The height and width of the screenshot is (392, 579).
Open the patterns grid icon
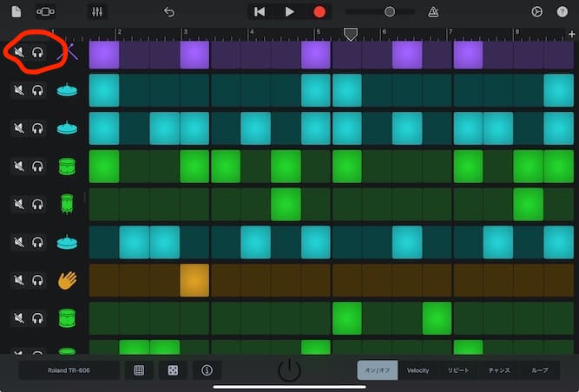click(x=139, y=370)
